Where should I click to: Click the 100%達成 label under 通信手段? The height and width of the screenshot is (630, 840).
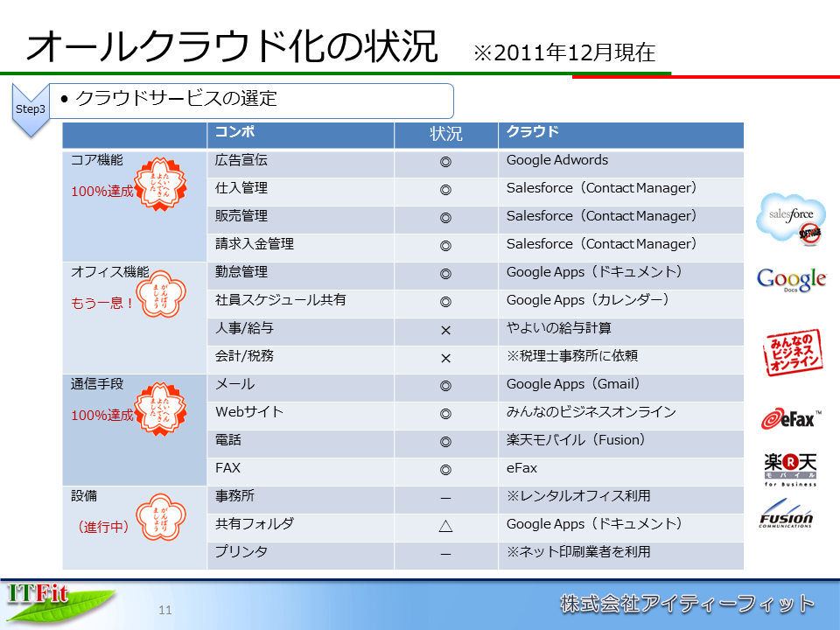pyautogui.click(x=102, y=415)
